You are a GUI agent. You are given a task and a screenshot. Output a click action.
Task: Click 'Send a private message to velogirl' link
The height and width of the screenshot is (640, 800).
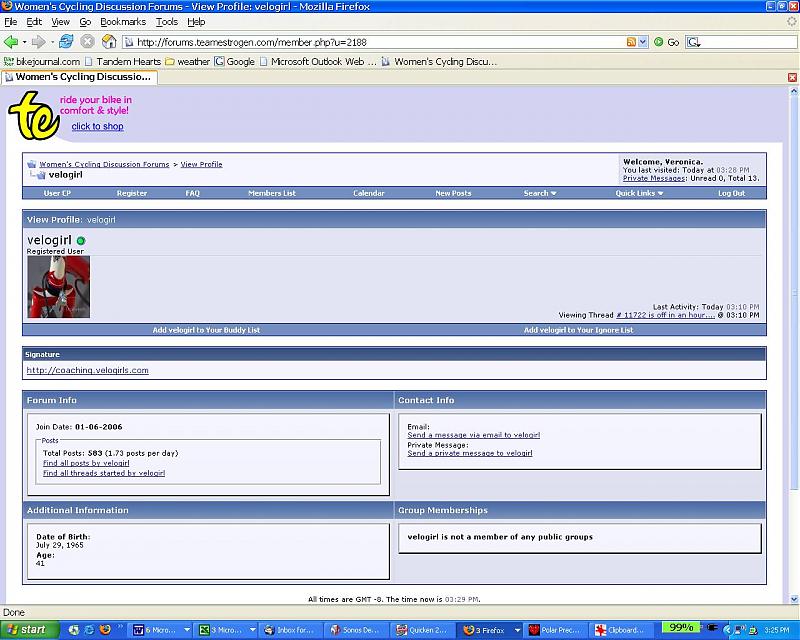[x=469, y=453]
